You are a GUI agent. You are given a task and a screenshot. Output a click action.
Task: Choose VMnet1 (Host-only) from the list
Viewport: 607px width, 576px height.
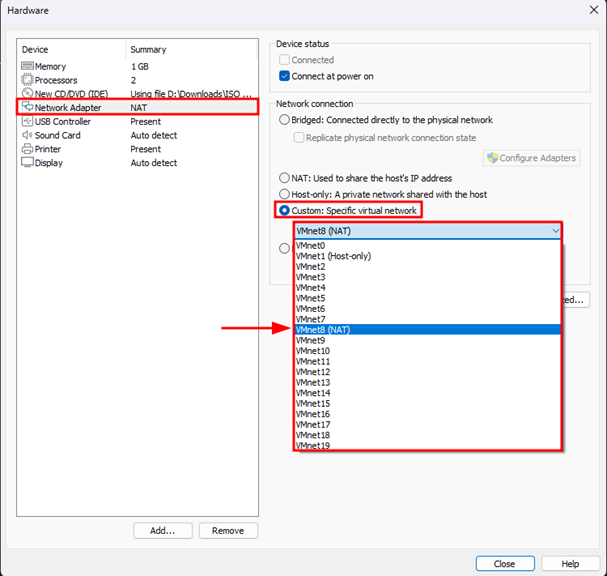428,256
